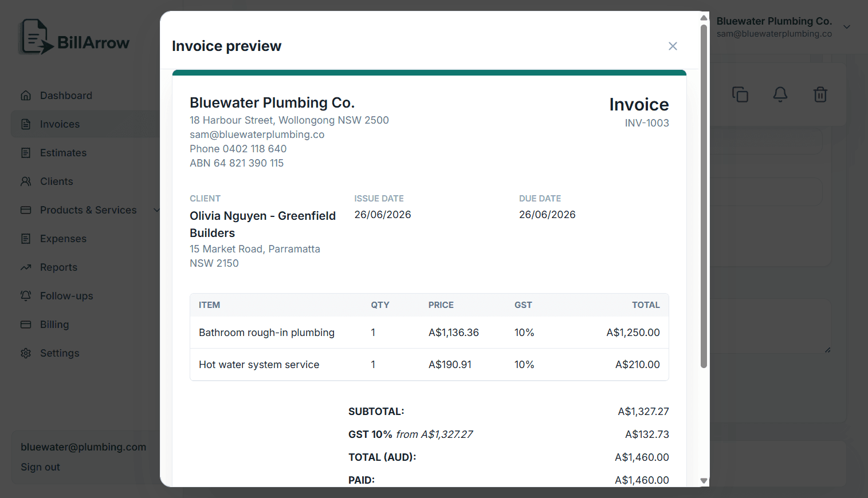868x498 pixels.
Task: Click the duplicate invoice copy icon
Action: [740, 94]
